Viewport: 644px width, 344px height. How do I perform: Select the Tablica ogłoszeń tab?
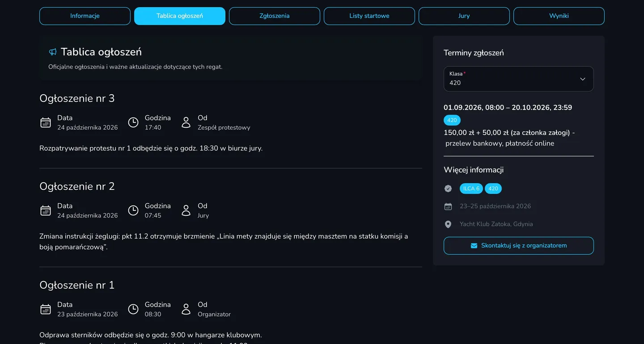click(180, 16)
